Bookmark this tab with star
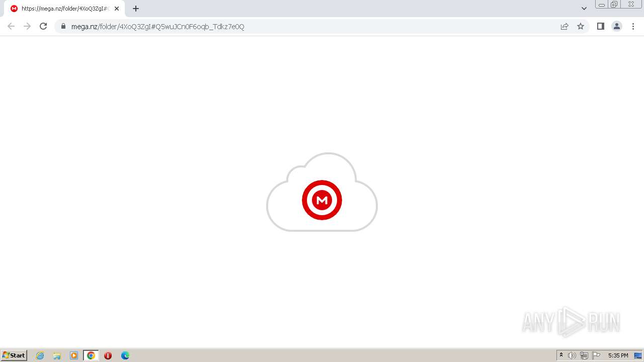The height and width of the screenshot is (362, 644). [581, 26]
